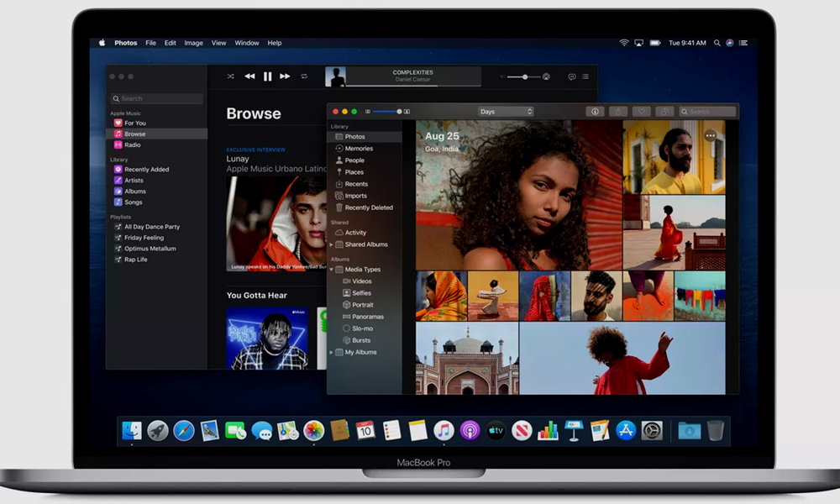Show lyrics in Music window
Screen dimensions: 840x504
click(x=571, y=77)
